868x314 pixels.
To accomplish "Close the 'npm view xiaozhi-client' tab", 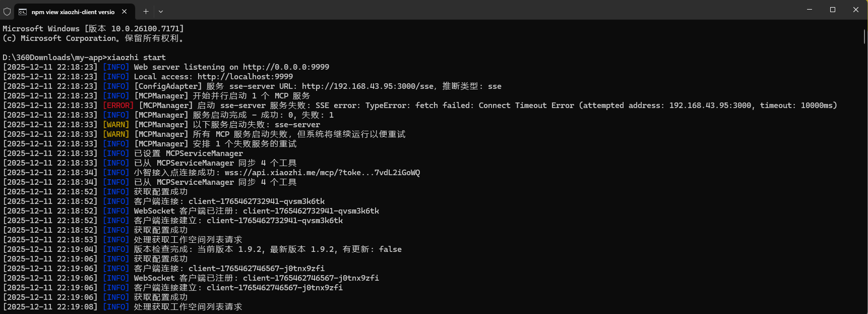I will pyautogui.click(x=125, y=11).
